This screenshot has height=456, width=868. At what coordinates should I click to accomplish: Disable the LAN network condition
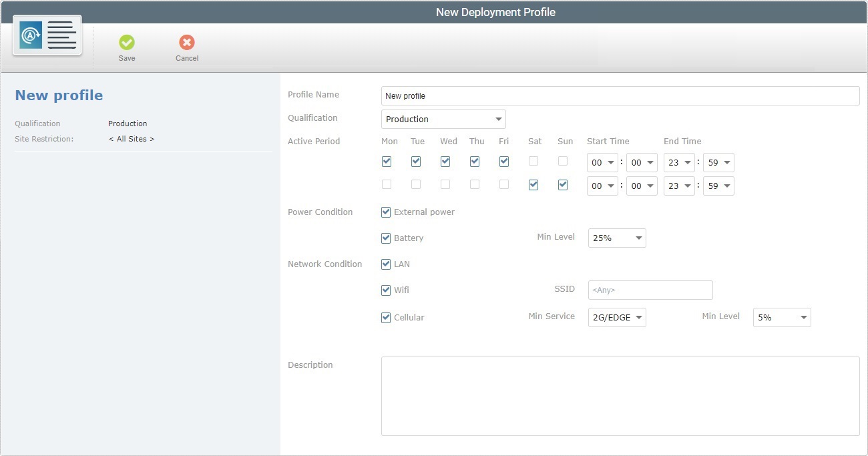386,264
